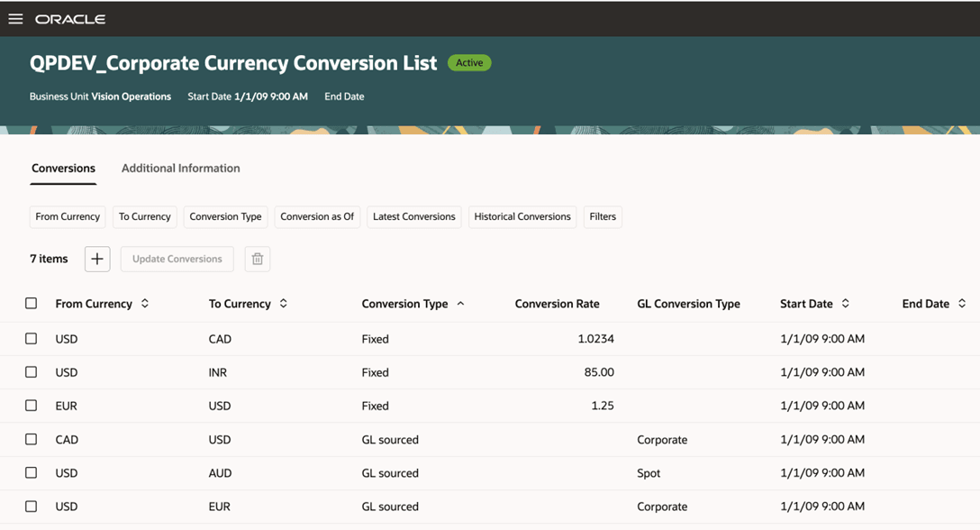Screen dimensions: 980x530
Task: Switch to the Additional Information tab
Action: [x=180, y=168]
